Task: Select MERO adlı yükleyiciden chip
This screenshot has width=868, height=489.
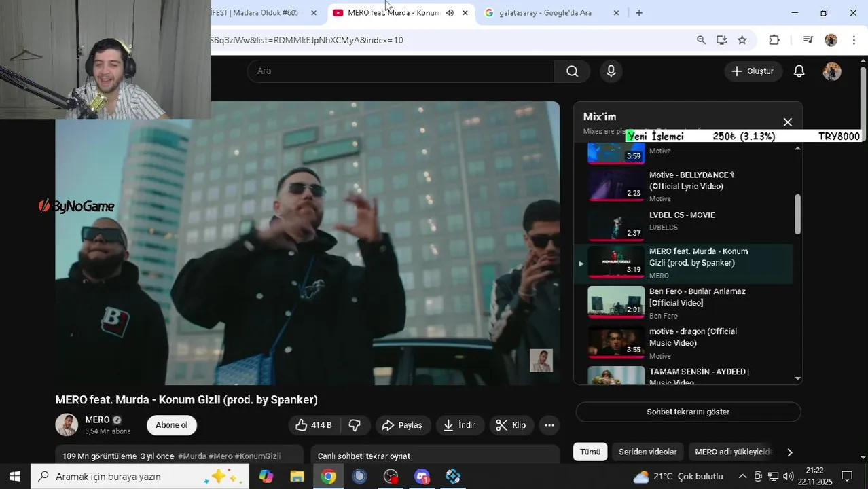Action: point(733,452)
